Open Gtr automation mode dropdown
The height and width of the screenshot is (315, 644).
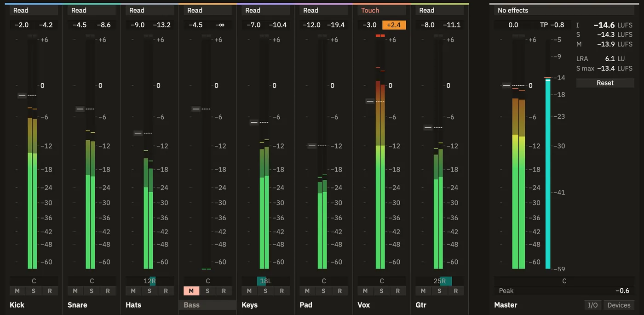[x=439, y=10]
